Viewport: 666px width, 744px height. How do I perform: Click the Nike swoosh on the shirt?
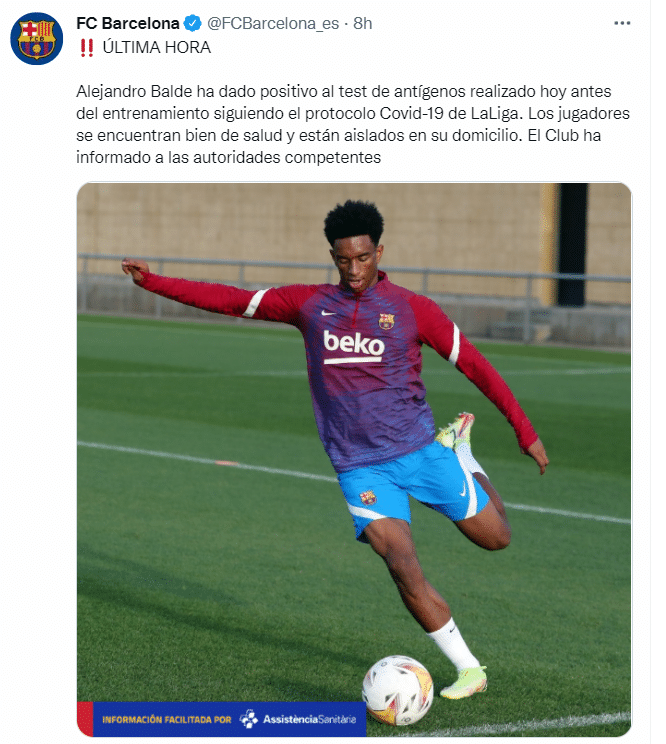pyautogui.click(x=328, y=313)
